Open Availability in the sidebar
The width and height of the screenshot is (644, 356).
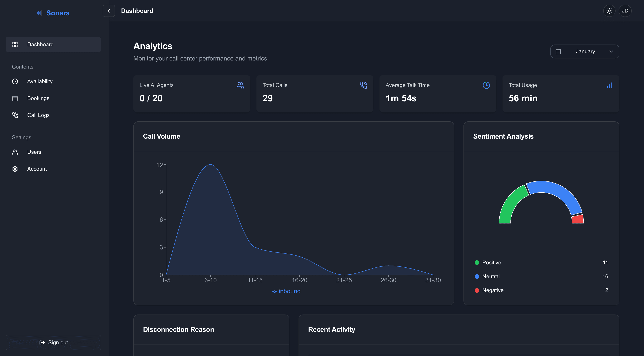point(40,81)
